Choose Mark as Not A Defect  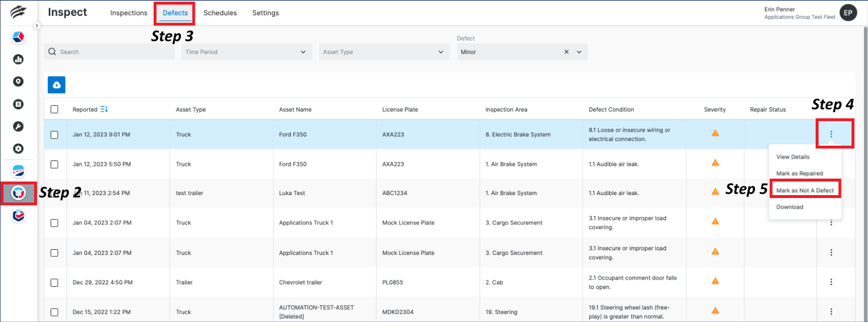(x=804, y=190)
